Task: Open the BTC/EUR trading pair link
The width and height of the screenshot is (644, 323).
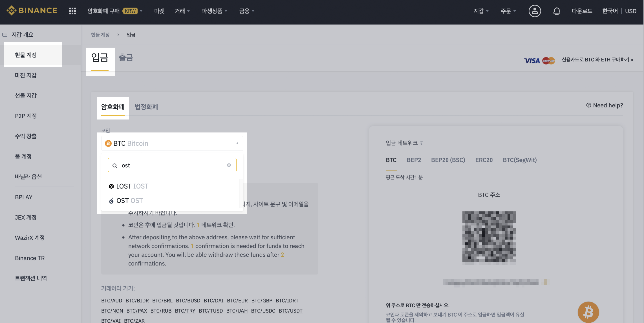Action: point(237,301)
